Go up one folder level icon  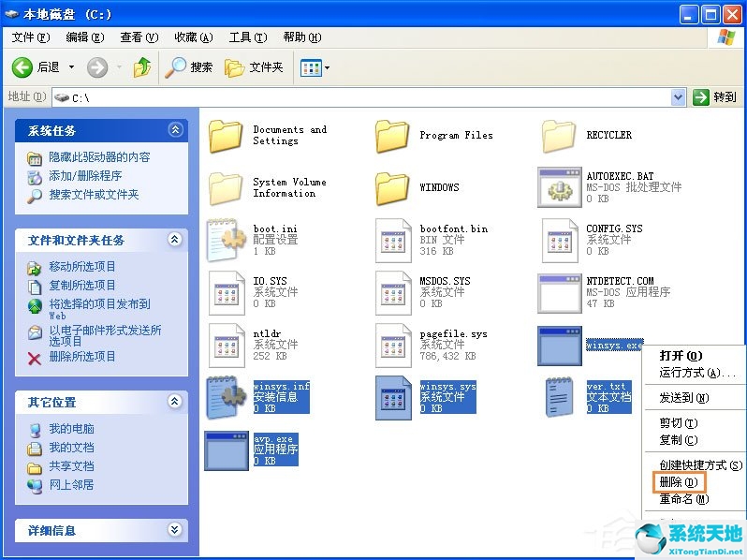[142, 67]
